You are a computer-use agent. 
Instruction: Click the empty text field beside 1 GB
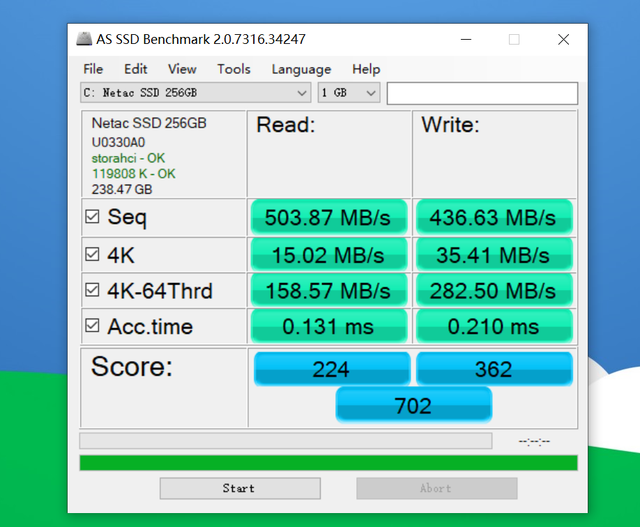click(482, 93)
